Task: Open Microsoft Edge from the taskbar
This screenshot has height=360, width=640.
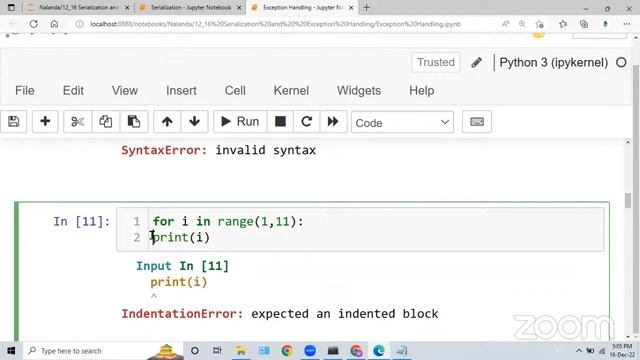Action: click(379, 351)
